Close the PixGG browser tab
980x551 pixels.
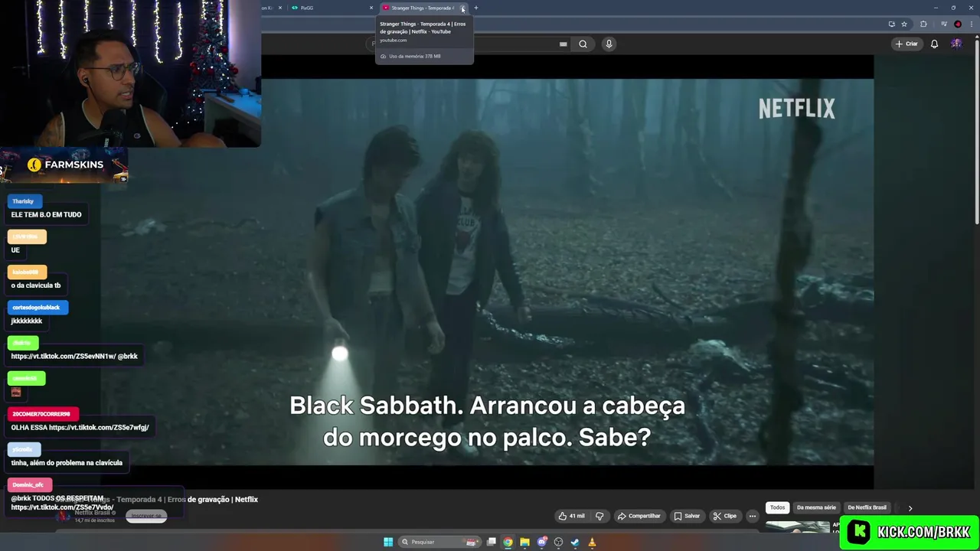click(x=371, y=8)
